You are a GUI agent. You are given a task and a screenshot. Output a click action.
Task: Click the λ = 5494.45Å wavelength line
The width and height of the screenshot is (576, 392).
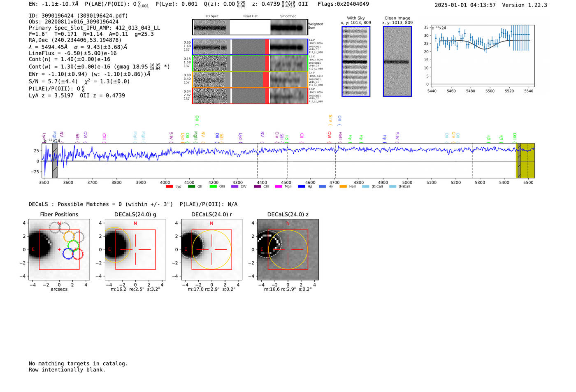78,47
